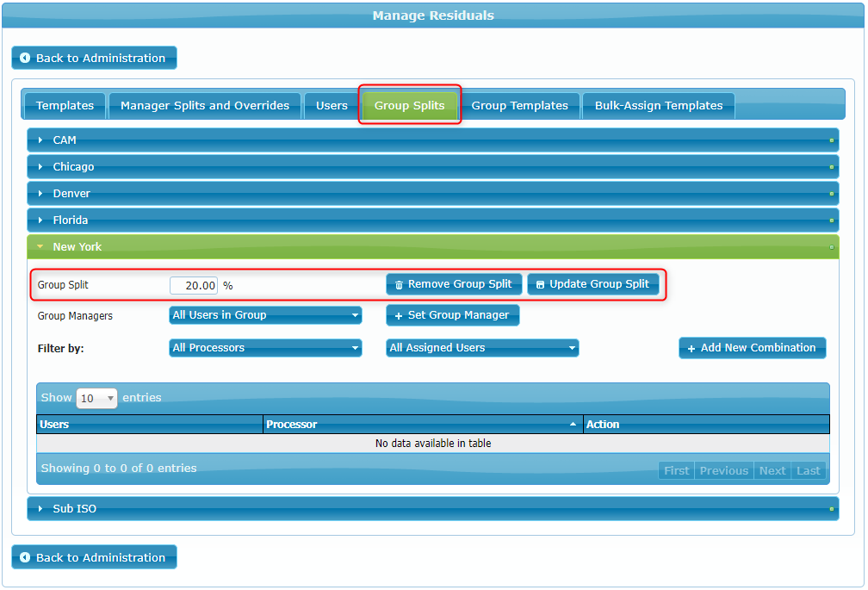Sort by Processor column arrow icon
This screenshot has height=590, width=868.
click(573, 425)
